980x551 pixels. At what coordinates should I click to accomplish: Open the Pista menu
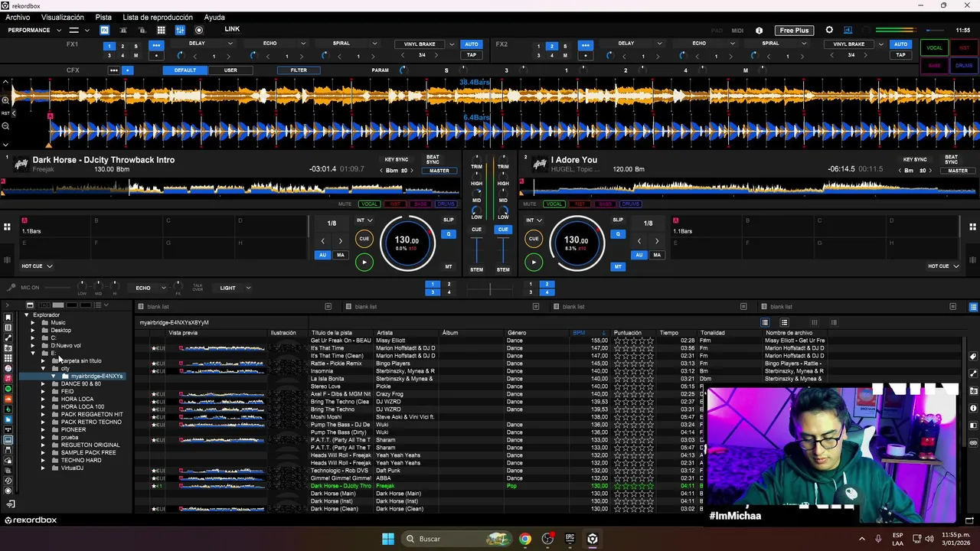click(103, 17)
